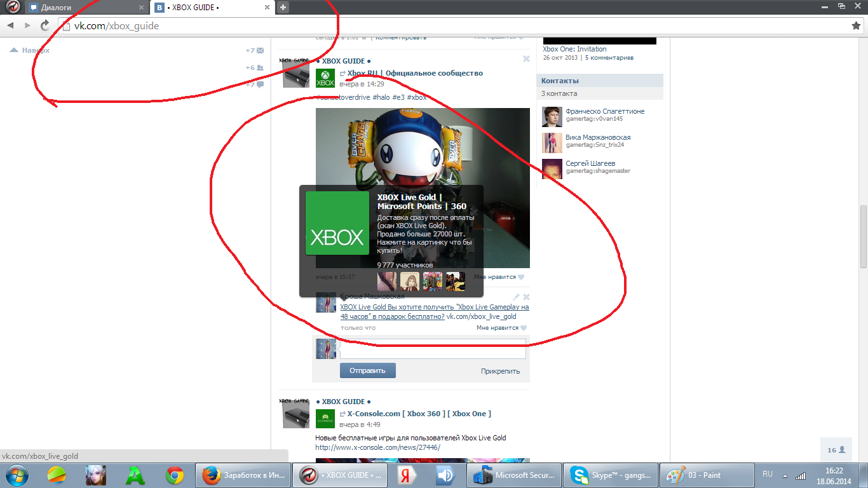The height and width of the screenshot is (488, 868).
Task: Dismiss the Xbox RU repost with X
Action: (526, 59)
